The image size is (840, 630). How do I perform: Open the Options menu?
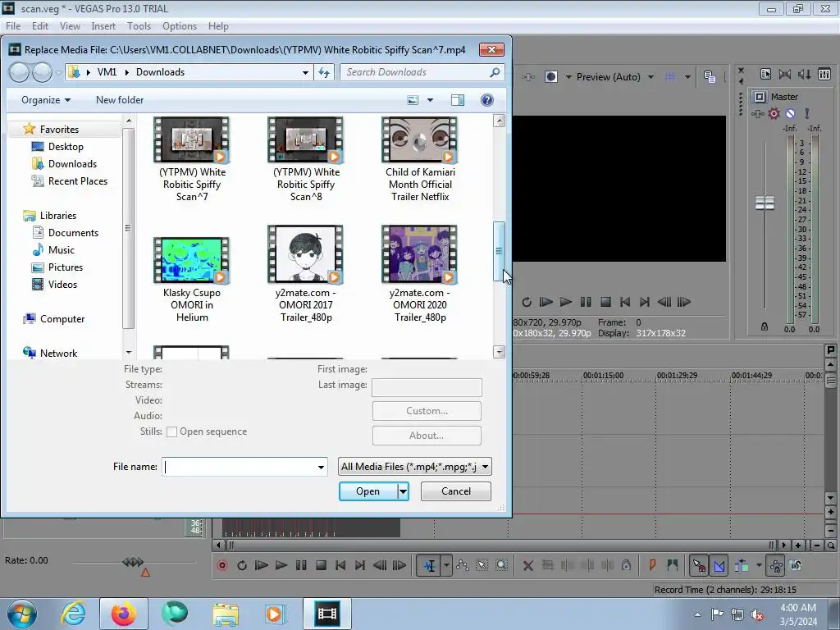[180, 26]
